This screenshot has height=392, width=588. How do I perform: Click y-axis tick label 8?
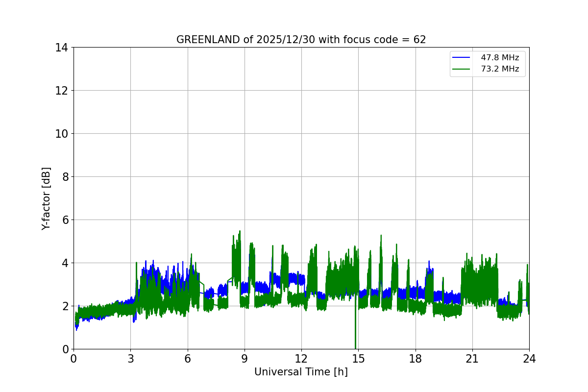tap(64, 177)
